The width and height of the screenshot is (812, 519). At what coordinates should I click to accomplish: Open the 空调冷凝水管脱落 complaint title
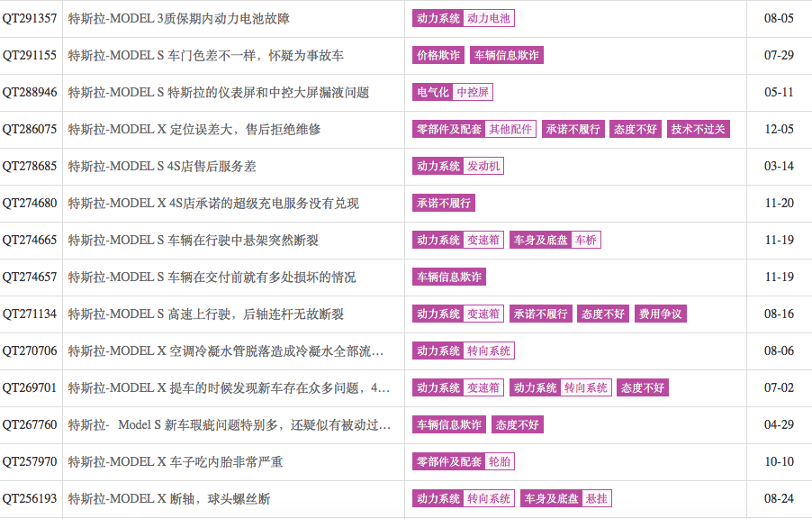[x=226, y=351]
